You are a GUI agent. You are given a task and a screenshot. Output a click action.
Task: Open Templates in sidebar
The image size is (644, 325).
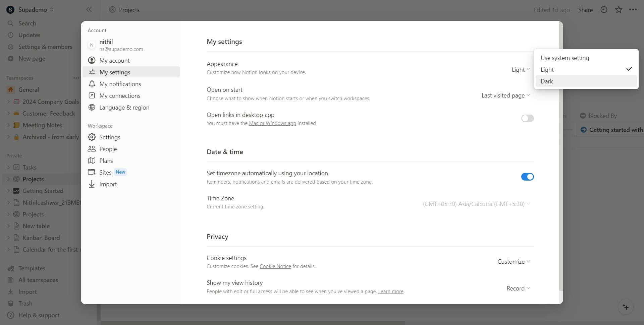pos(32,268)
